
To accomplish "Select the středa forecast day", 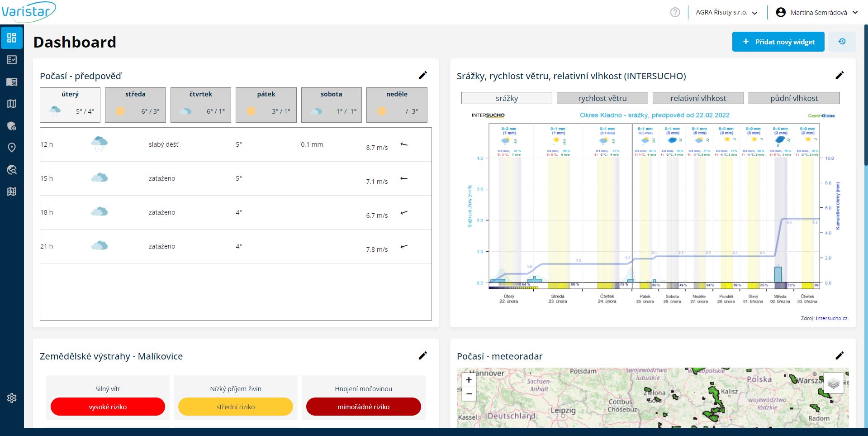I will point(135,105).
